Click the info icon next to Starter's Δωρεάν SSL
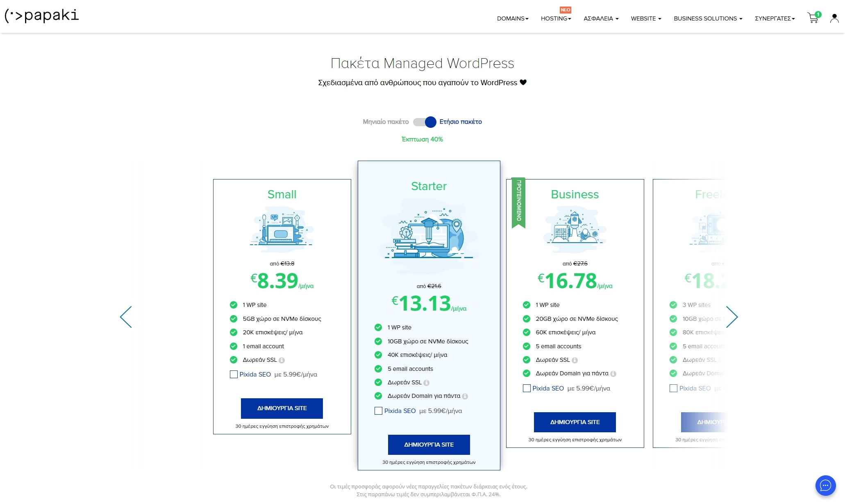This screenshot has height=504, width=845. 426,382
